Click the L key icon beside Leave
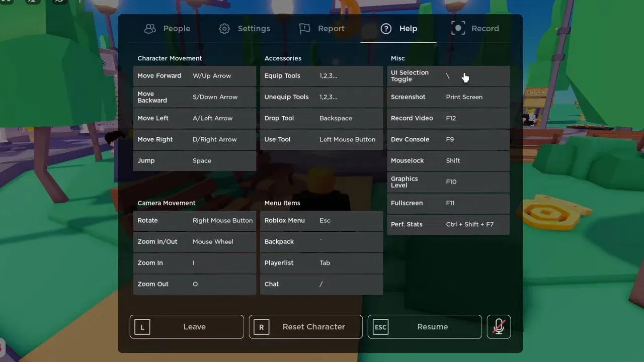644x362 pixels. (142, 327)
